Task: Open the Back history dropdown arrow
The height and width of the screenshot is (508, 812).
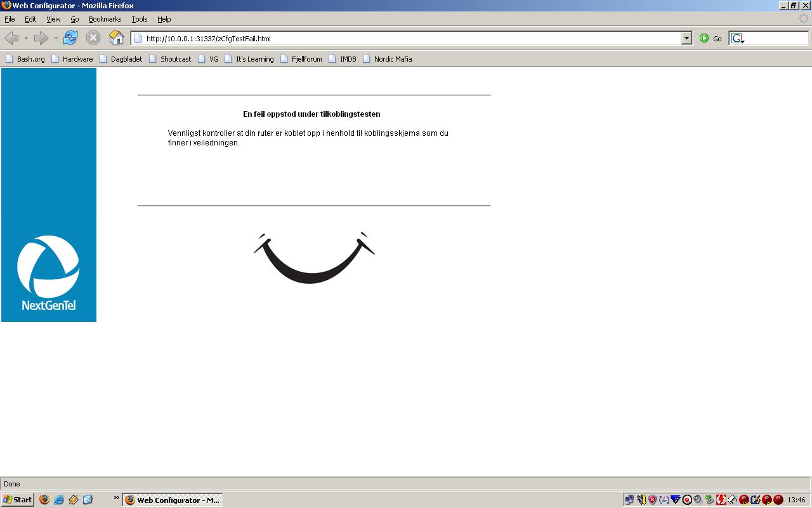Action: (x=26, y=39)
